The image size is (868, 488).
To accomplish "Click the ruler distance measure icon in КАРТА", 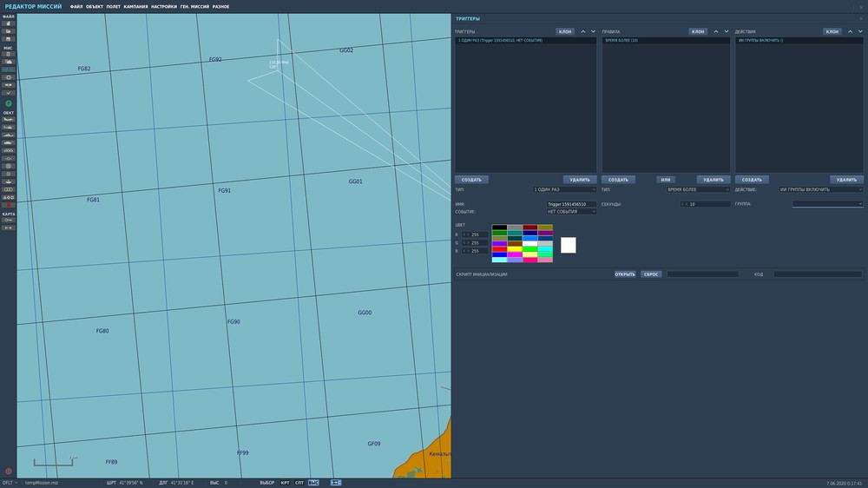I will click(9, 228).
